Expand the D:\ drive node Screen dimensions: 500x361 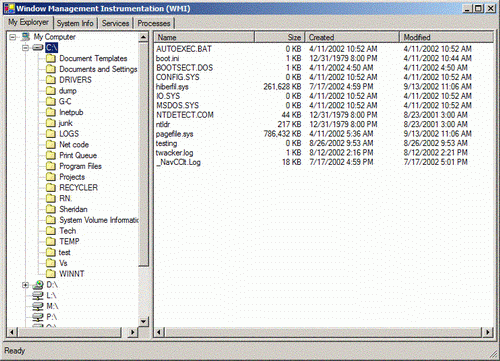(x=25, y=285)
